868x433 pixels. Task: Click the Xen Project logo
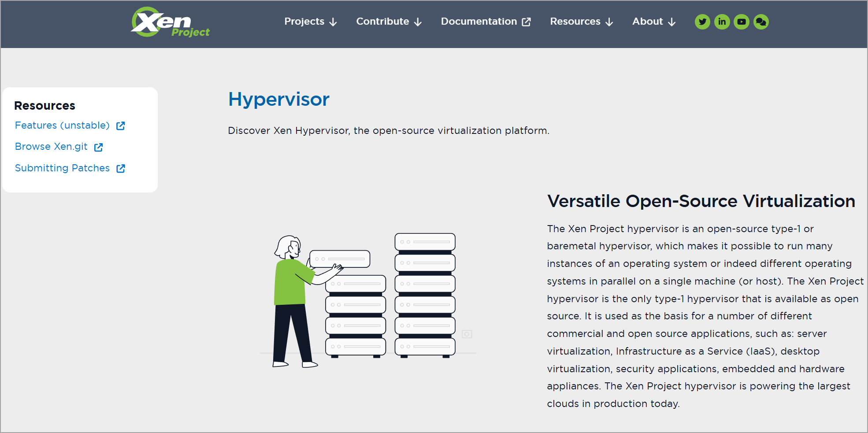[x=170, y=22]
